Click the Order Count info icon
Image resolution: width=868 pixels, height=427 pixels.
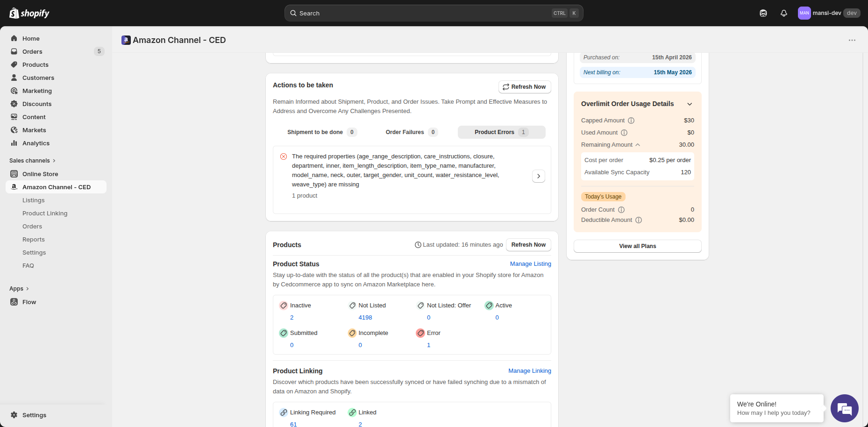pyautogui.click(x=621, y=210)
